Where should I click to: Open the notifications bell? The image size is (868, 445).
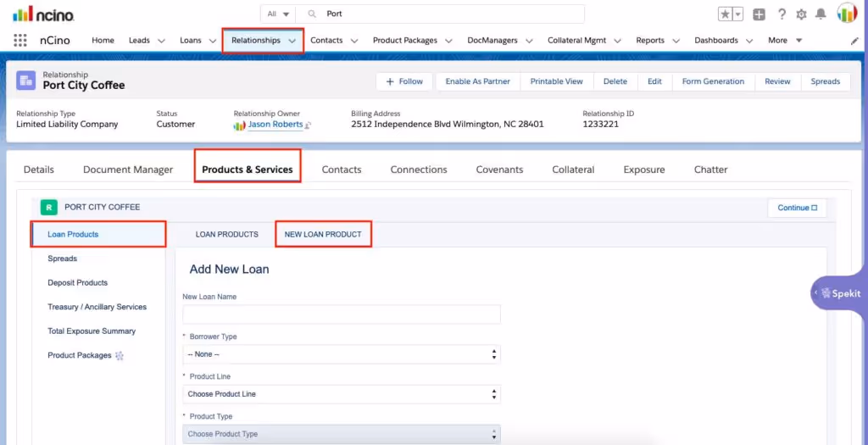[x=821, y=14]
